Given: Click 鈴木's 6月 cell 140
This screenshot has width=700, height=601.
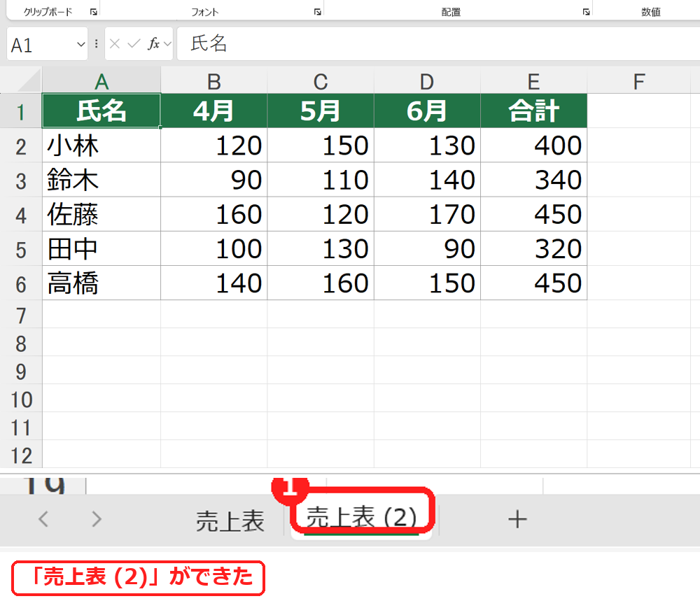Looking at the screenshot, I should click(427, 180).
